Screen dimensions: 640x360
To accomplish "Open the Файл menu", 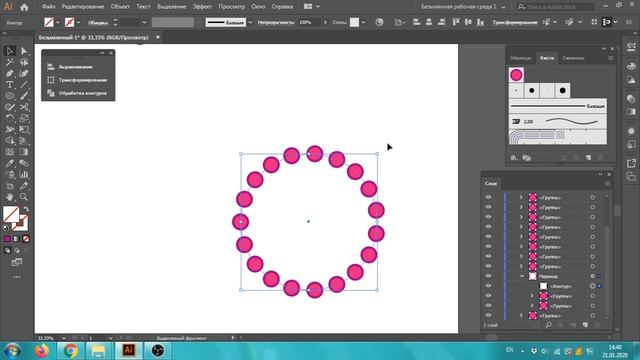I will [48, 7].
